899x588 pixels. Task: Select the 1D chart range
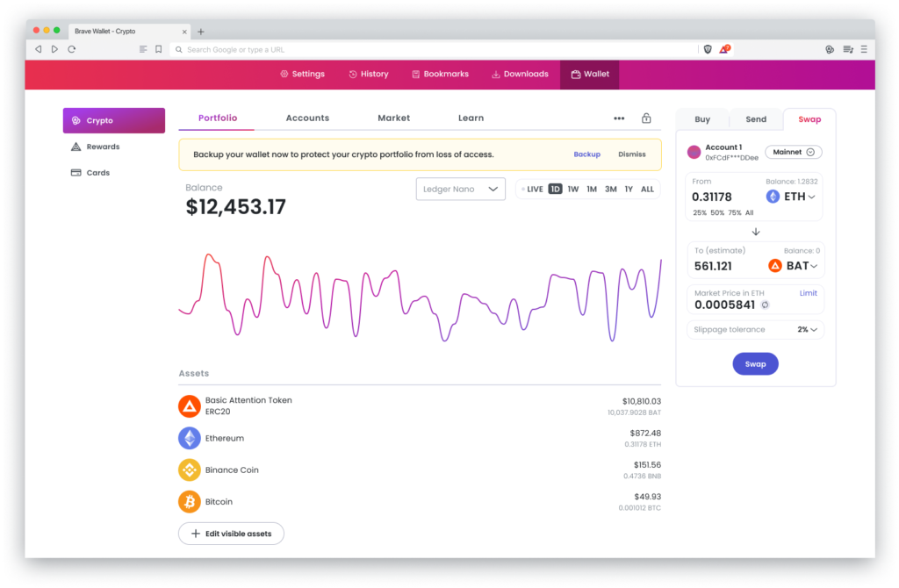tap(555, 189)
